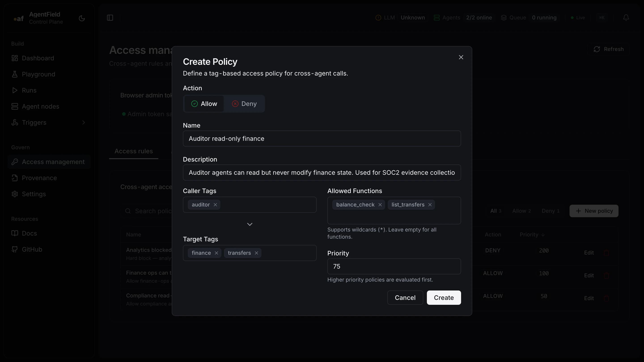Toggle dark mode moon icon
The image size is (644, 362).
tap(82, 18)
